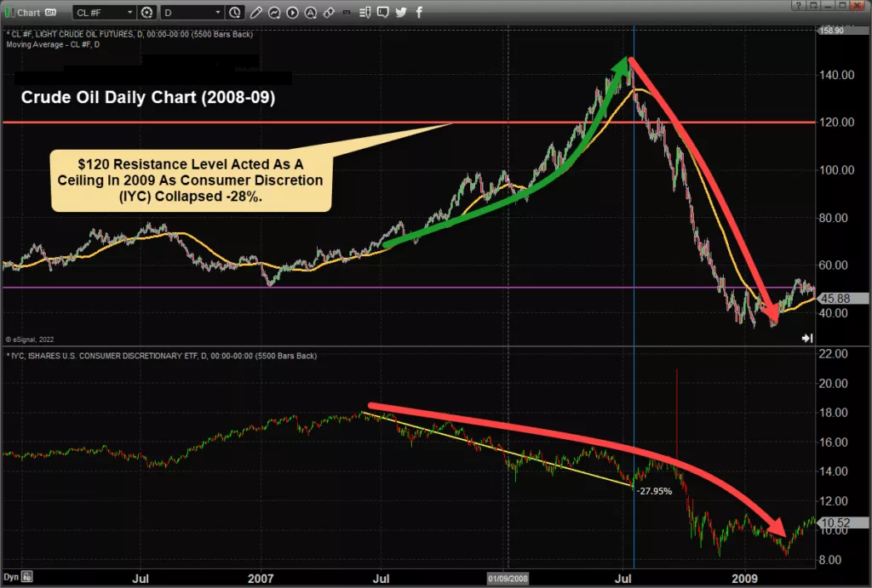The width and height of the screenshot is (872, 588).
Task: Click the chat bubble comment icon
Action: point(383,12)
